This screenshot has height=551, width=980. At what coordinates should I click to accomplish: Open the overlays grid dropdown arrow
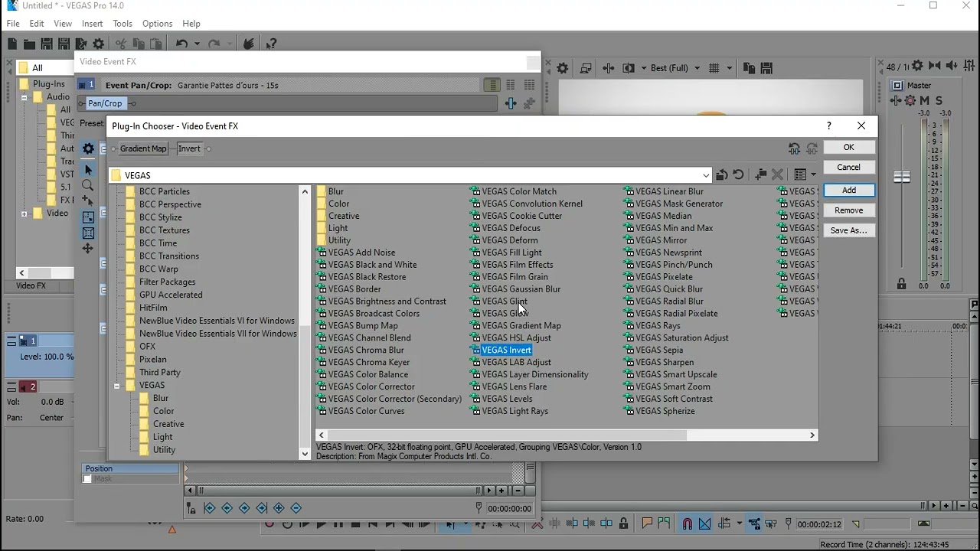click(x=729, y=68)
